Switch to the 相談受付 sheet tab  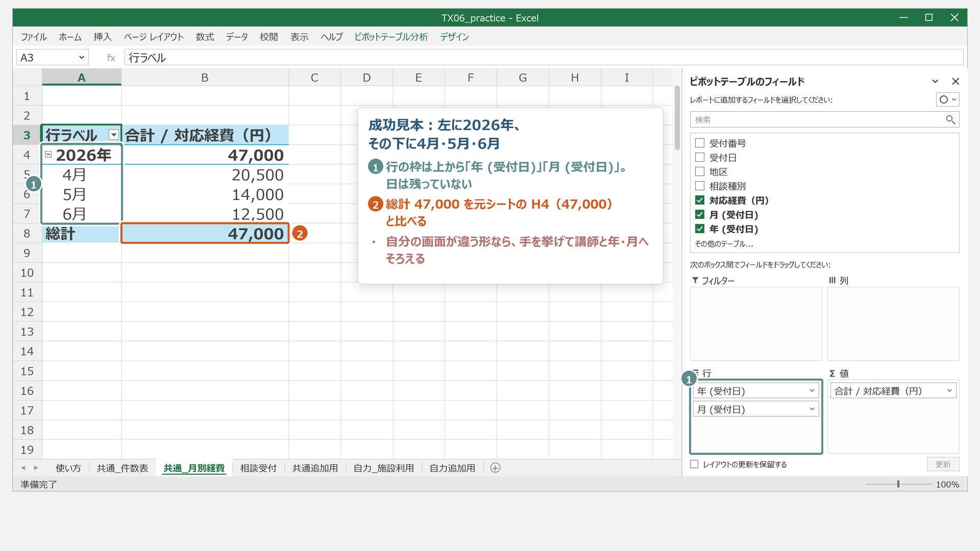click(258, 468)
